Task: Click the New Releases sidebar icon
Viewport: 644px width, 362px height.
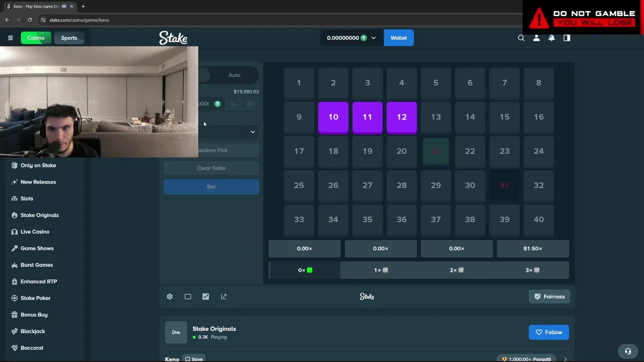Action: coord(14,182)
